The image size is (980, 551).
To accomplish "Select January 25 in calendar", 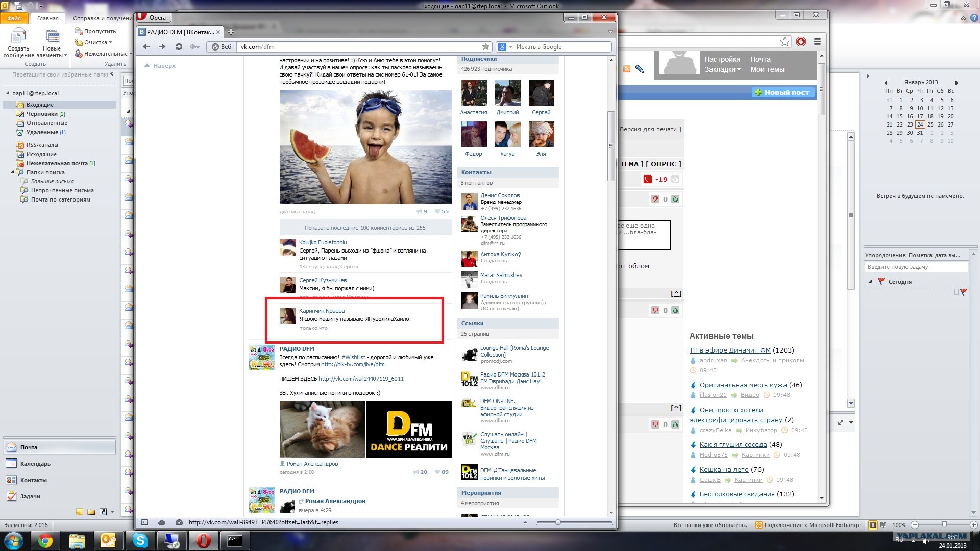I will tap(930, 124).
